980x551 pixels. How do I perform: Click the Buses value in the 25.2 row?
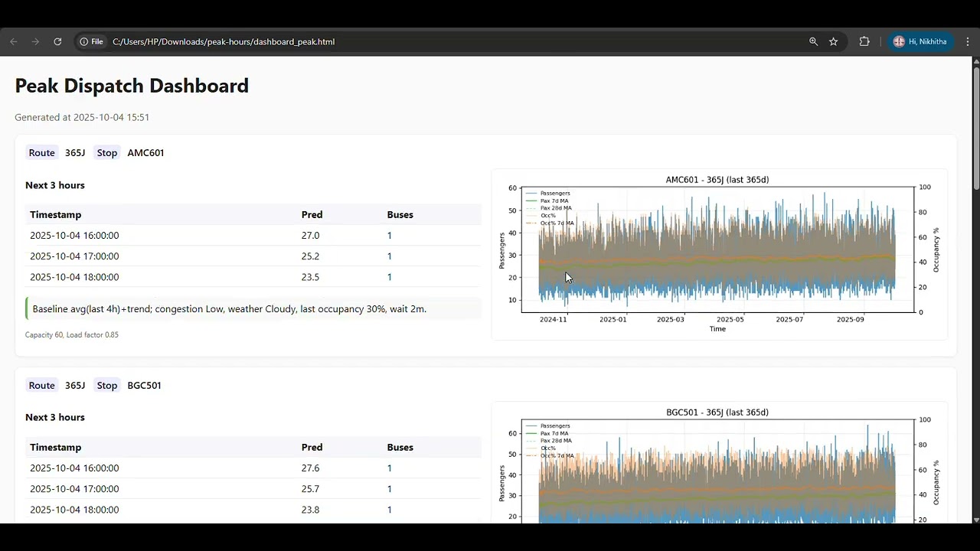point(389,256)
